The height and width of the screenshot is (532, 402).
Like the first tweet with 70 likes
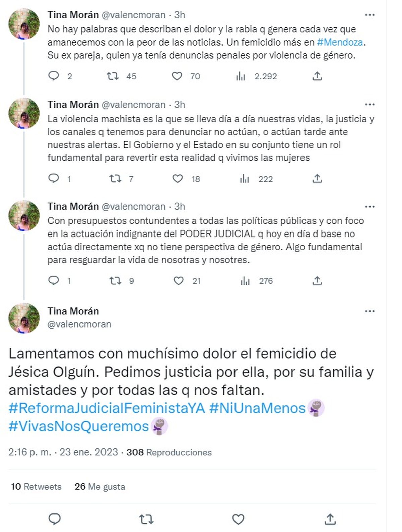(x=177, y=76)
